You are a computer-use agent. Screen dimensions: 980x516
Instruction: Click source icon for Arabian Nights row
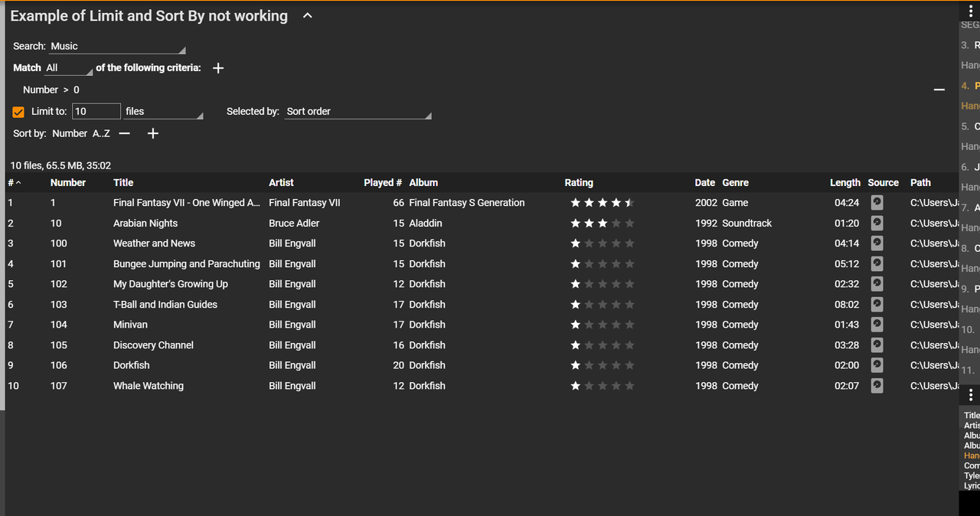877,223
